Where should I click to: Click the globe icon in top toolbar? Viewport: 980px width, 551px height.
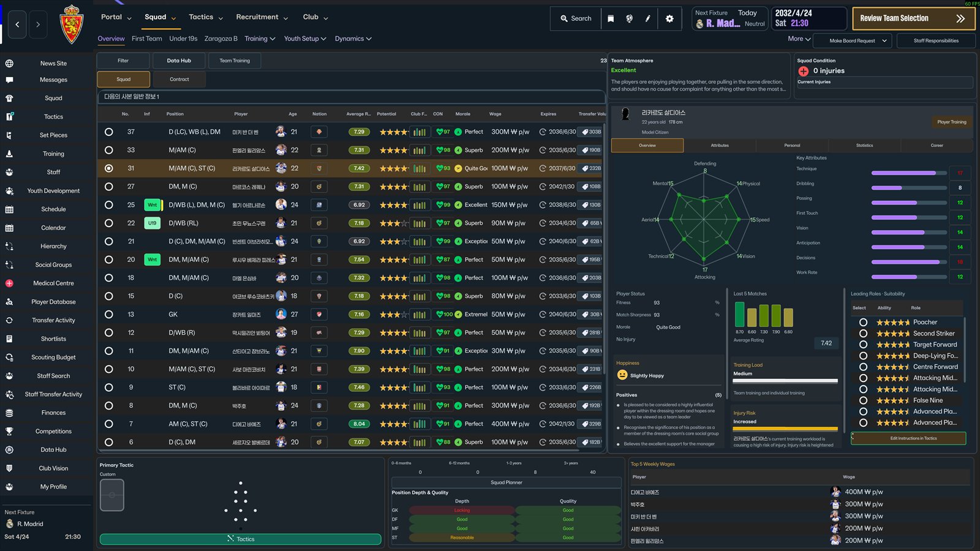click(x=629, y=18)
